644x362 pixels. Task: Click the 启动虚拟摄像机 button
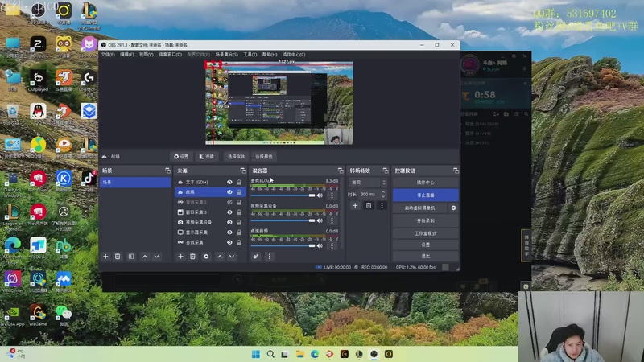click(x=419, y=208)
